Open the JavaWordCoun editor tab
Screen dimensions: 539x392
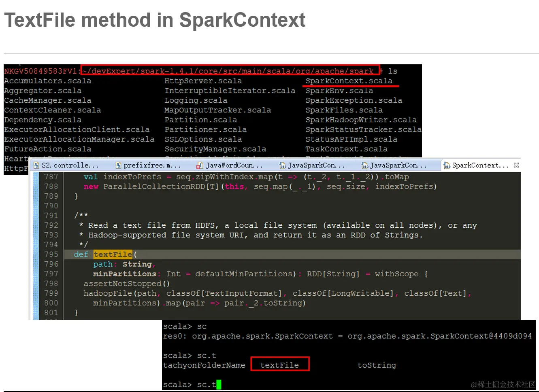click(230, 165)
